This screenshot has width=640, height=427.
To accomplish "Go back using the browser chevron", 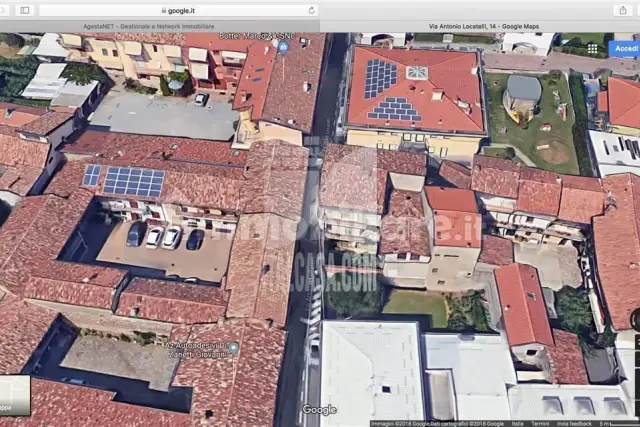I will (3, 10).
